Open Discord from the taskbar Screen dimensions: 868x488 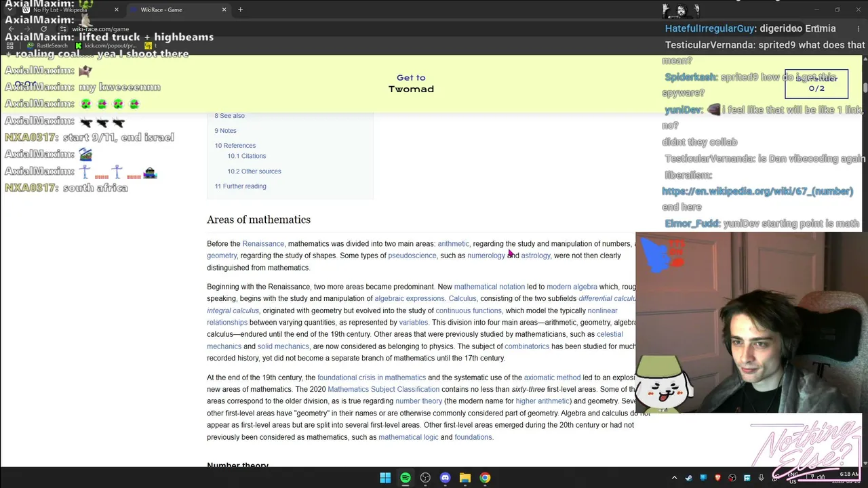(445, 478)
